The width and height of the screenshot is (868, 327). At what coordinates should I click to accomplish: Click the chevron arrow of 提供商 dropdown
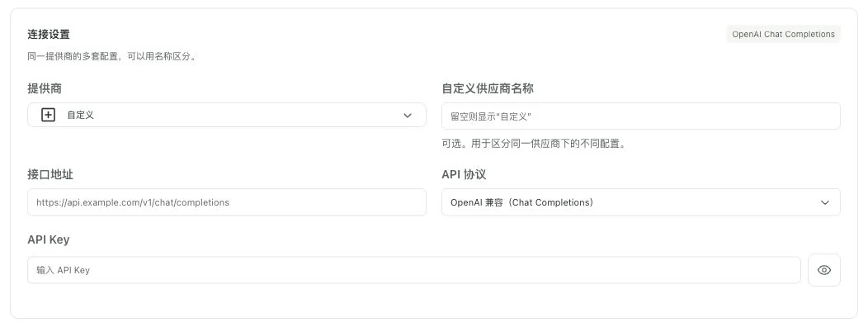(408, 116)
